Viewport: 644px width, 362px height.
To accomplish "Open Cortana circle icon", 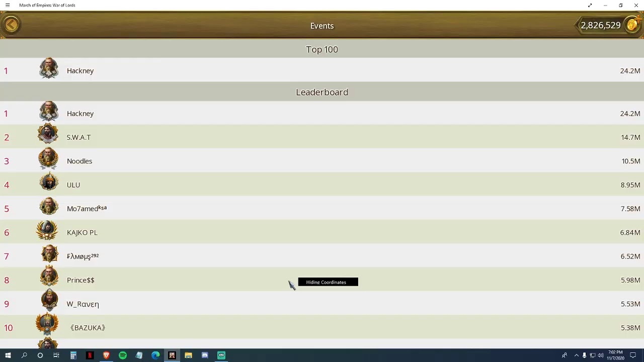I will click(x=40, y=355).
